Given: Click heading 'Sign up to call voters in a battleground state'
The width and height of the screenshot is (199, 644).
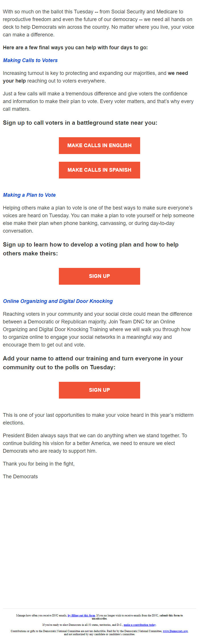Looking at the screenshot, I should coord(80,123).
